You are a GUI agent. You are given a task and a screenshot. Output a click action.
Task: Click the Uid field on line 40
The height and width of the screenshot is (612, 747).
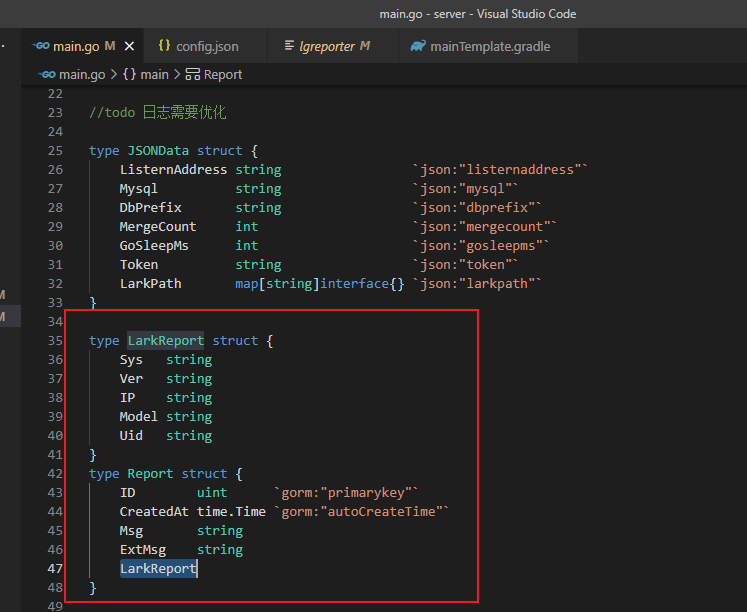click(131, 436)
